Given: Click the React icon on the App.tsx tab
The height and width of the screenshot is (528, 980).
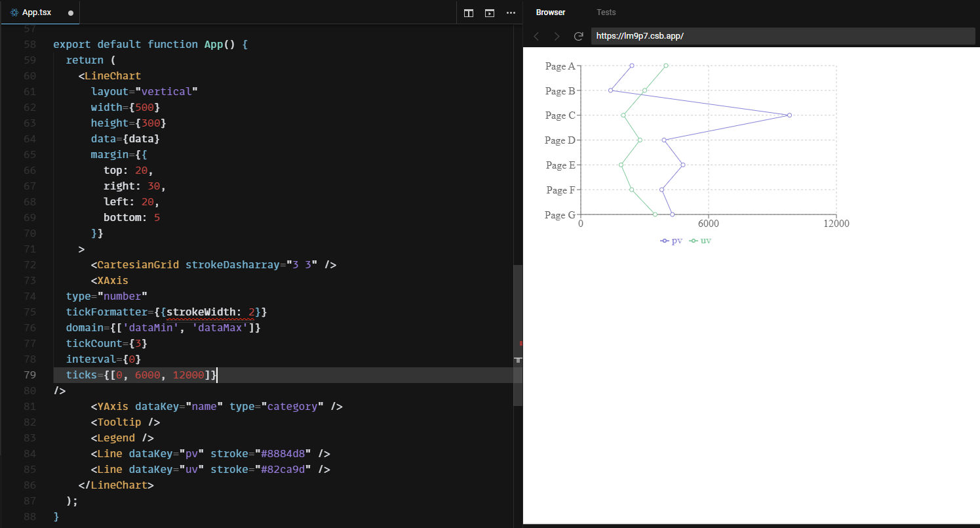Looking at the screenshot, I should [x=14, y=11].
